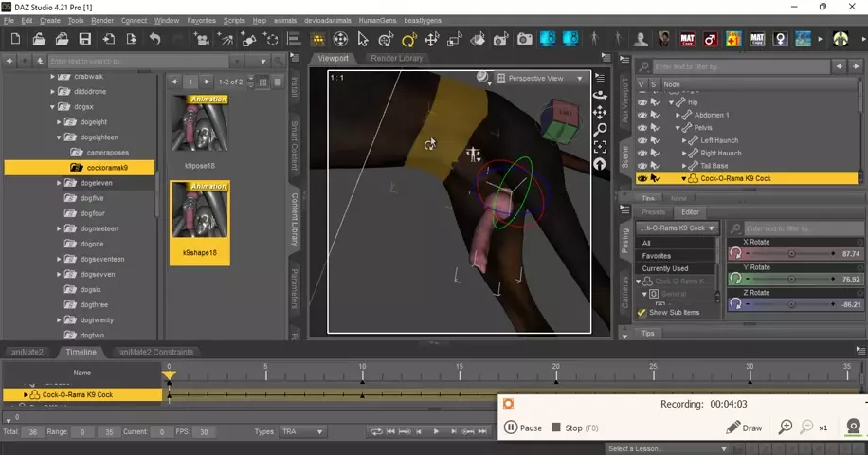Pause the screen recording
This screenshot has height=455, width=868.
(x=523, y=428)
